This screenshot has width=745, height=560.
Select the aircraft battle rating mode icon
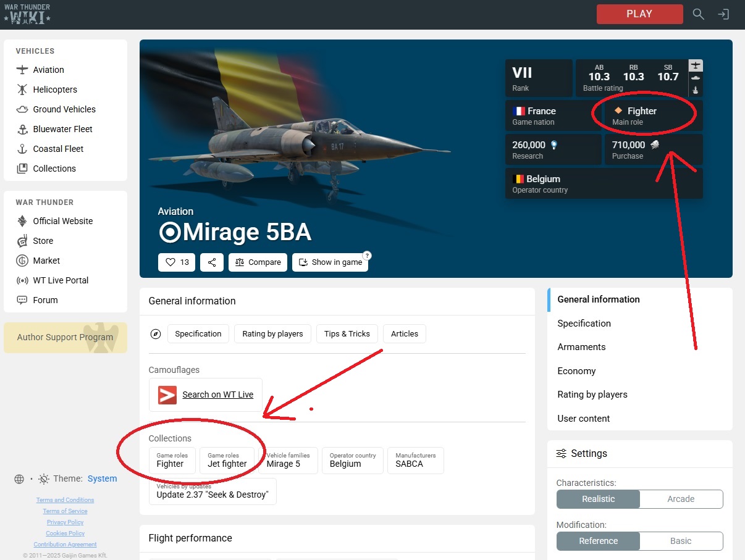[x=696, y=65]
